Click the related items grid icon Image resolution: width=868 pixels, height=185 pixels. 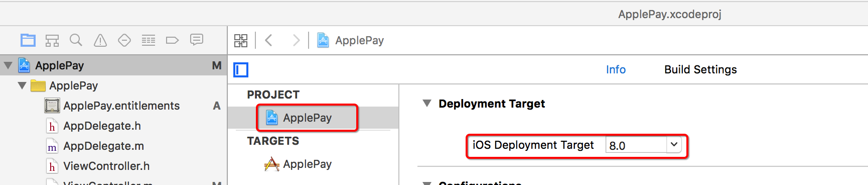coord(241,40)
